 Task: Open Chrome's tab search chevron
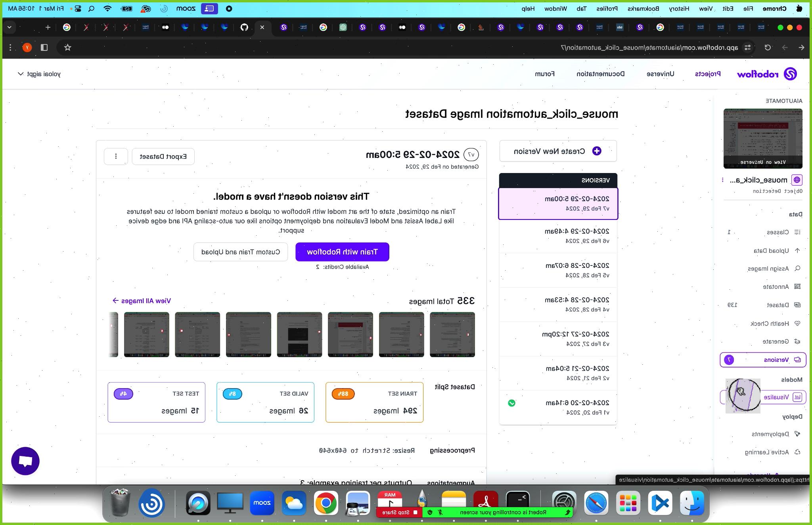tap(10, 27)
